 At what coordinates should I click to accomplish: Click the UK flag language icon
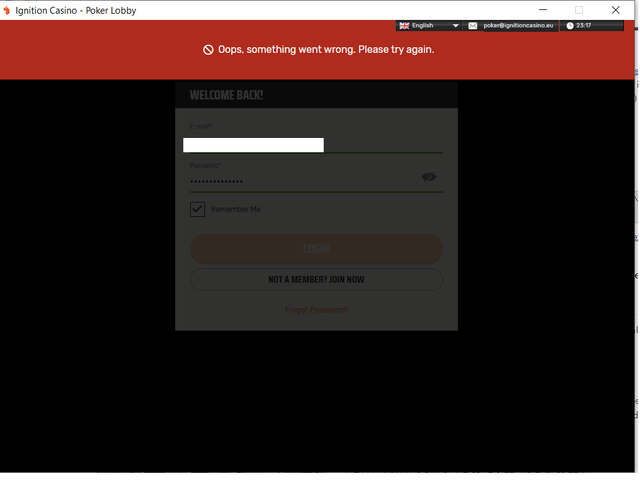click(x=404, y=26)
